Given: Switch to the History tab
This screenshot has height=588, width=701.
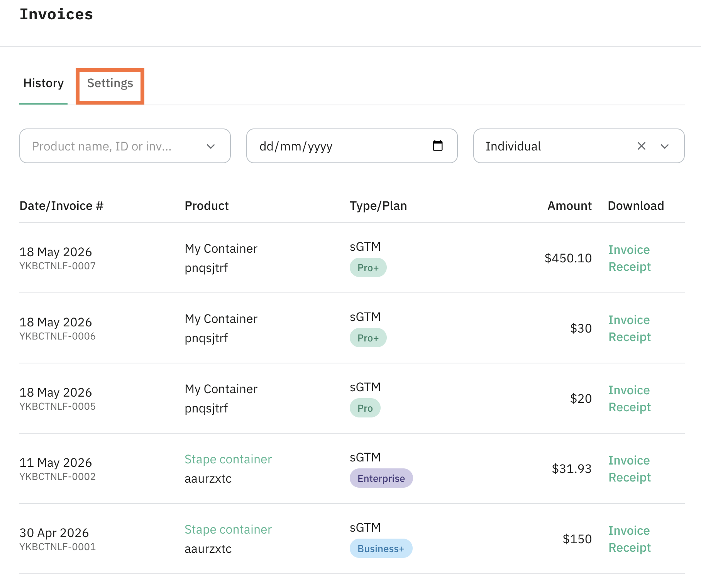Looking at the screenshot, I should point(43,83).
